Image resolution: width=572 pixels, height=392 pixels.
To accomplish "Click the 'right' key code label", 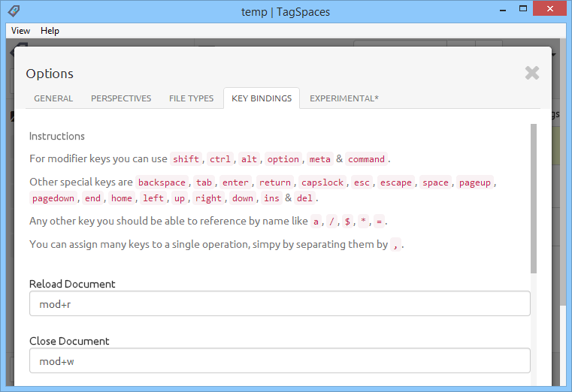I will coord(208,198).
